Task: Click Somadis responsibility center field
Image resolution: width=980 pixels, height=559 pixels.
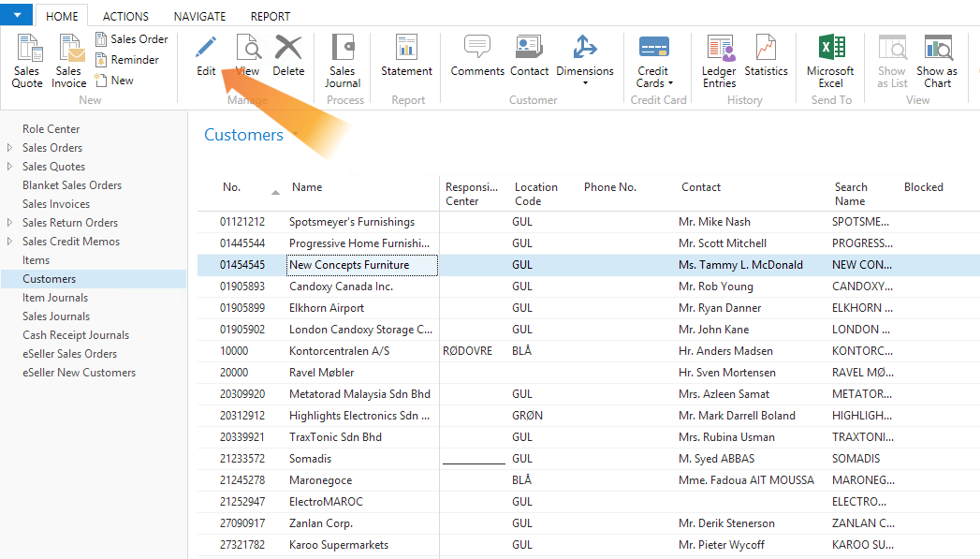Action: pyautogui.click(x=474, y=458)
